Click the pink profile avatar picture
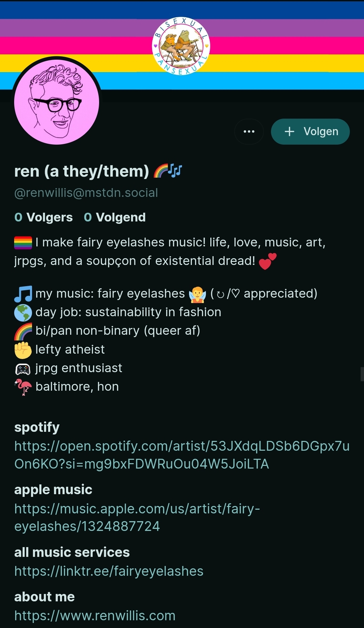This screenshot has height=628, width=364. tap(57, 102)
